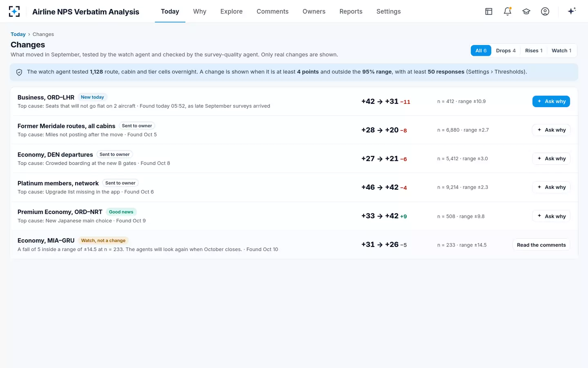Filter by Drops 4
The image size is (588, 368).
[x=506, y=51]
